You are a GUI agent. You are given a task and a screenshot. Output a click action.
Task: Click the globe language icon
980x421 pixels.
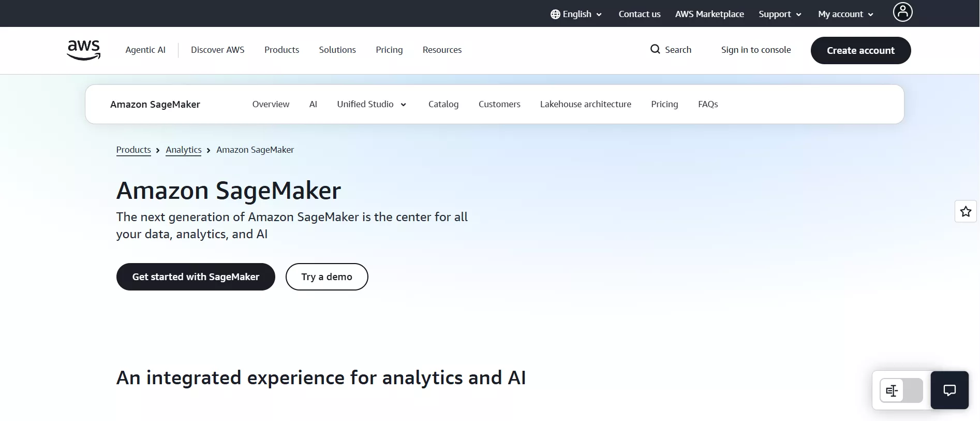click(x=555, y=14)
